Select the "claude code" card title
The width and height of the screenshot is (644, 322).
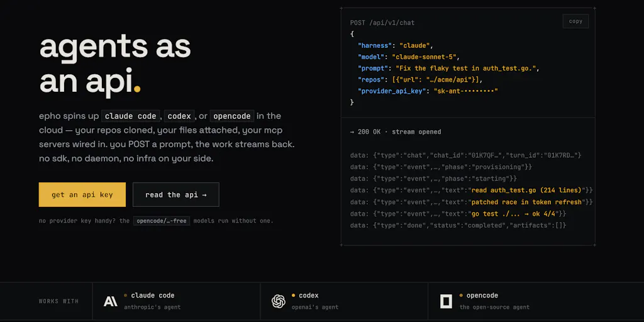point(153,296)
